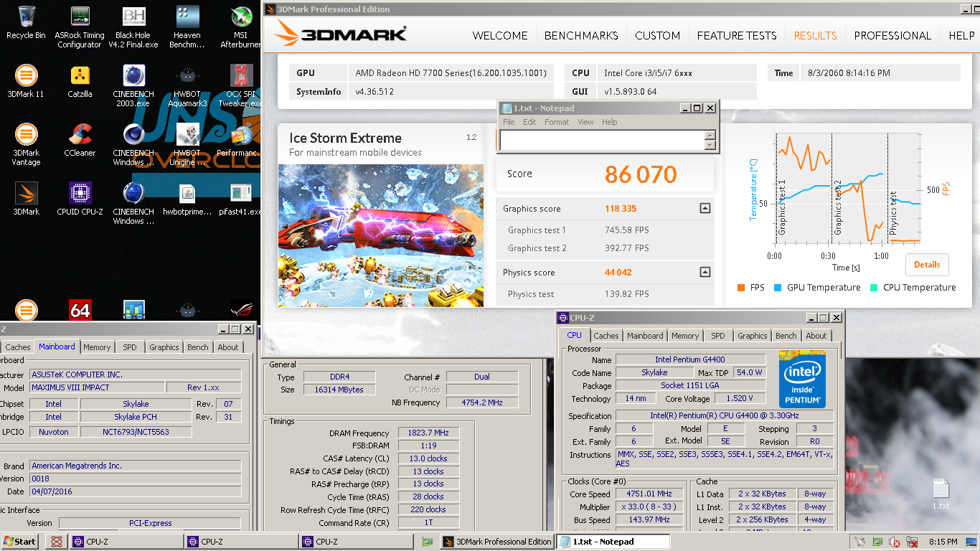Open the PROFESSIONAL tab
Viewport: 980px width, 551px height.
tap(892, 35)
